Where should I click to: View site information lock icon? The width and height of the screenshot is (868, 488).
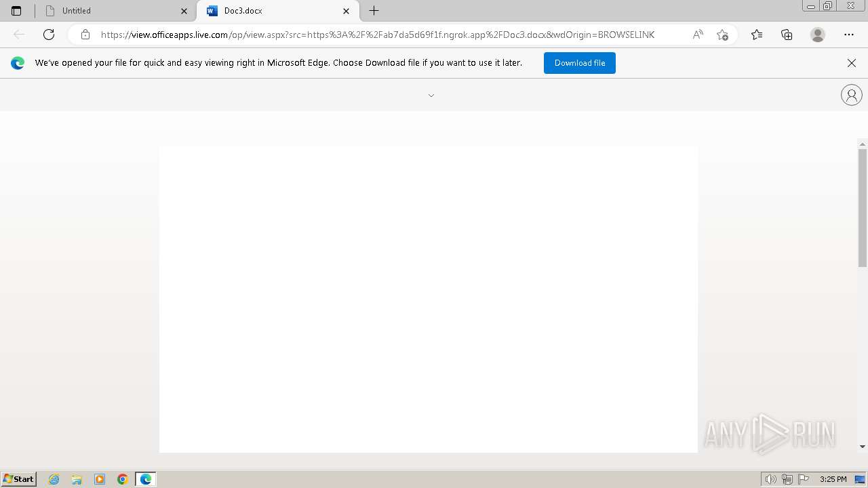pos(85,35)
